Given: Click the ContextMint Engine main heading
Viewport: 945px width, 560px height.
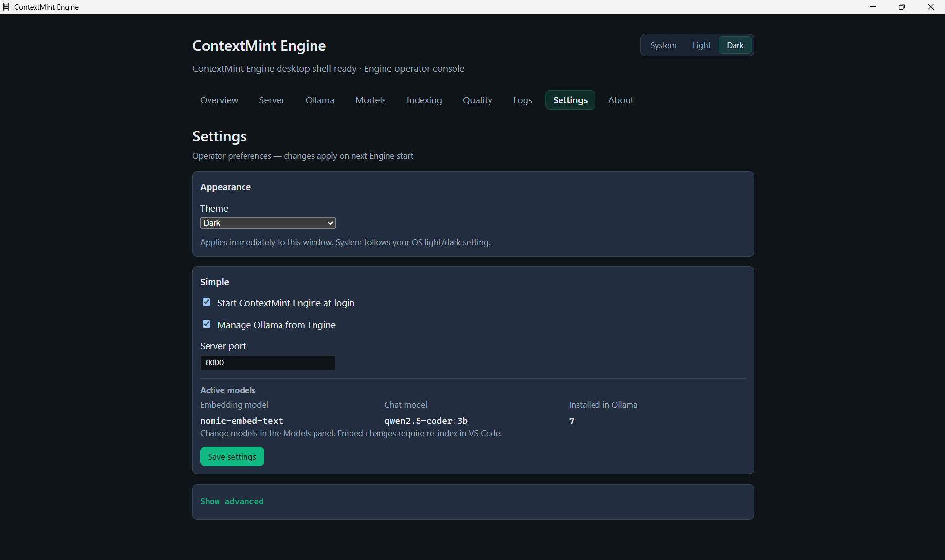Looking at the screenshot, I should coord(259,46).
